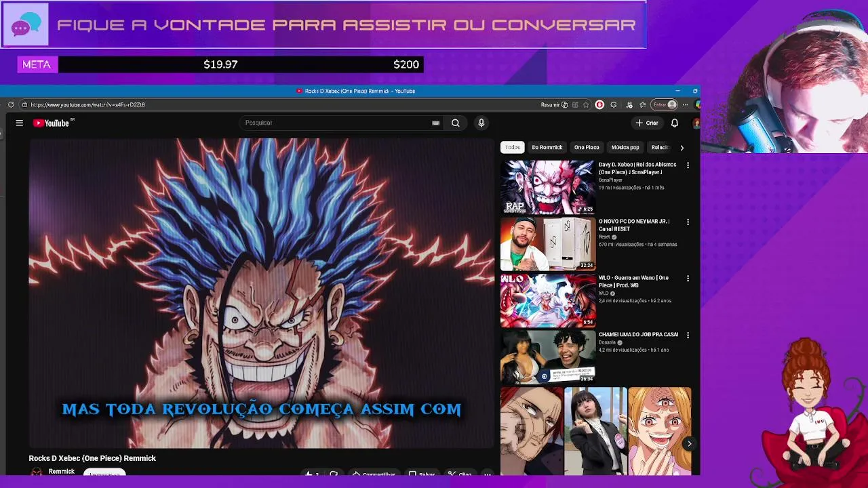Open options for CHAMEI UMA DO JOB video
Image resolution: width=868 pixels, height=488 pixels.
[x=688, y=335]
